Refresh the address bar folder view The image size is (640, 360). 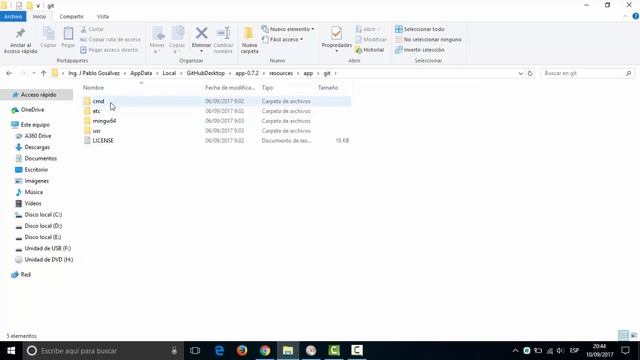530,73
